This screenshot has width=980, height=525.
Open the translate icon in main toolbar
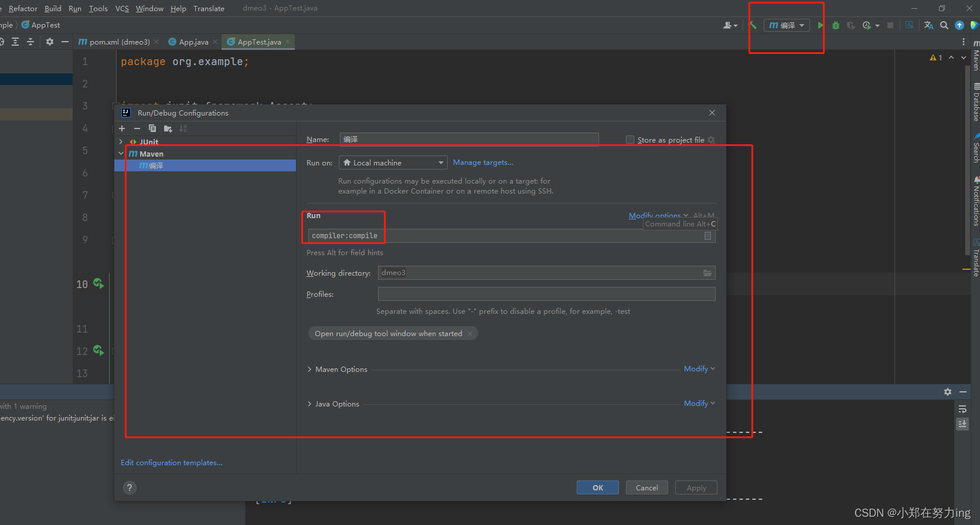point(928,25)
